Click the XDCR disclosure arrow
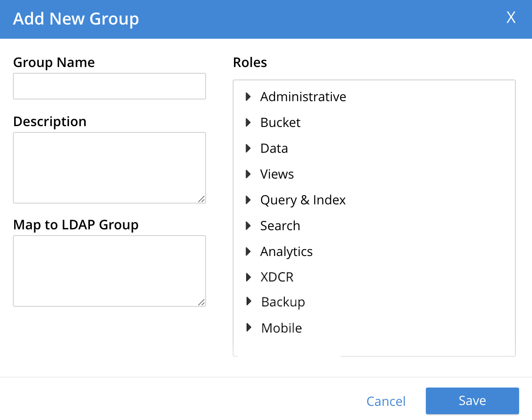The image size is (532, 420). tap(249, 277)
